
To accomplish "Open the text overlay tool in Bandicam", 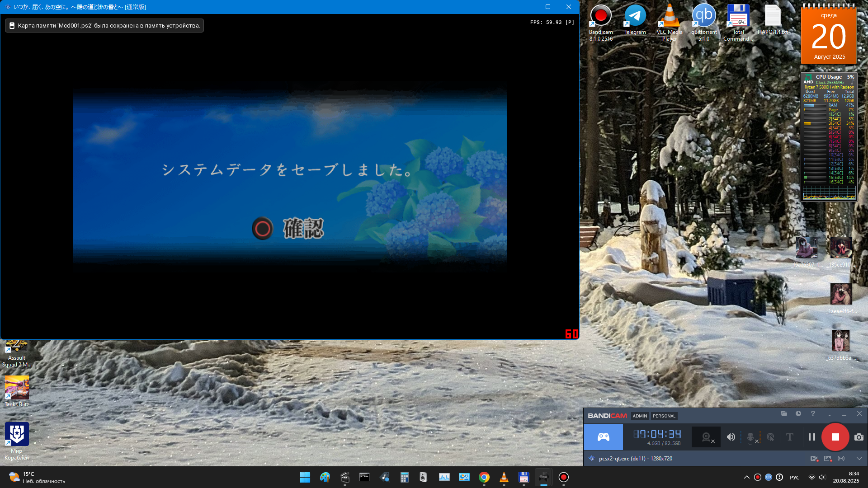I will [x=790, y=437].
